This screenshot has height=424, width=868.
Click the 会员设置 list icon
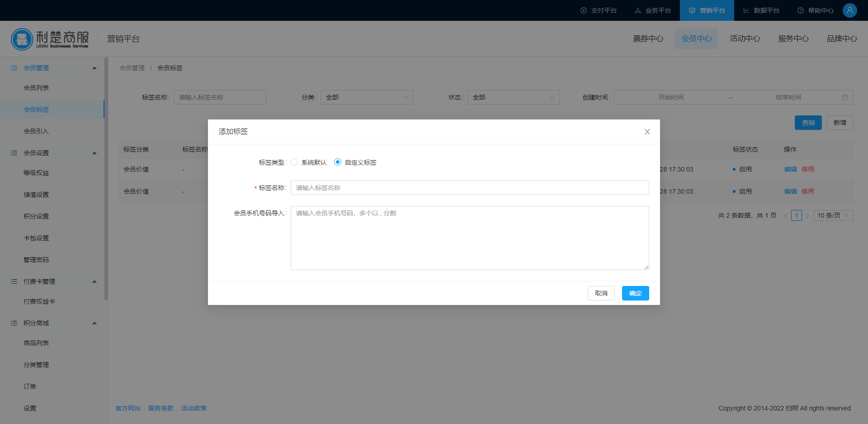click(x=14, y=153)
